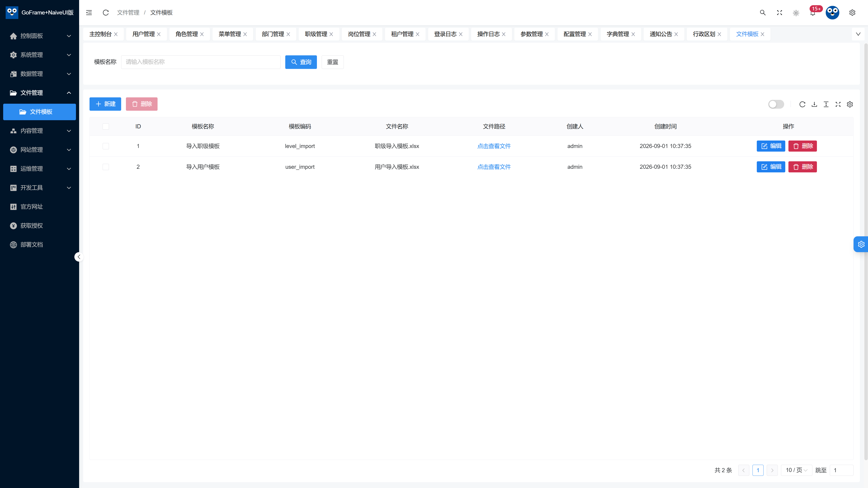This screenshot has width=868, height=488.
Task: Select the checkbox for row 导入用户模板
Action: tap(106, 167)
